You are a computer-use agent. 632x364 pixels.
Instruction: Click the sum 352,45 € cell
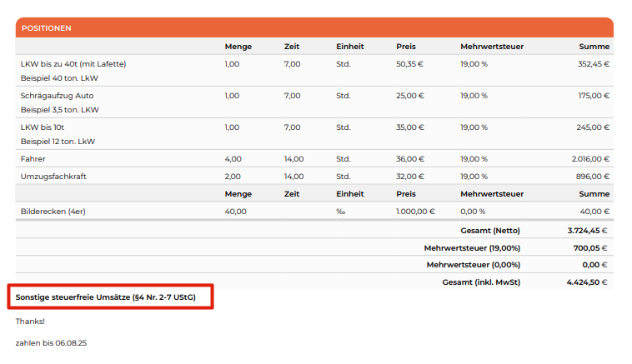594,64
